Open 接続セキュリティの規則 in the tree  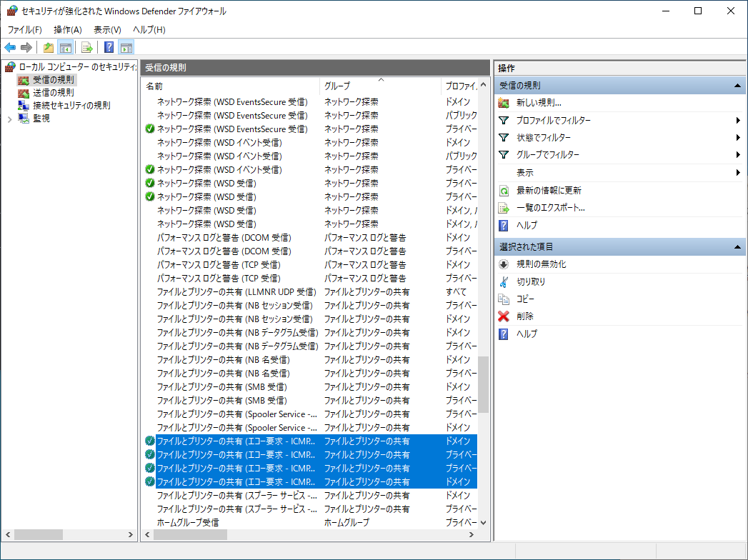(x=71, y=106)
